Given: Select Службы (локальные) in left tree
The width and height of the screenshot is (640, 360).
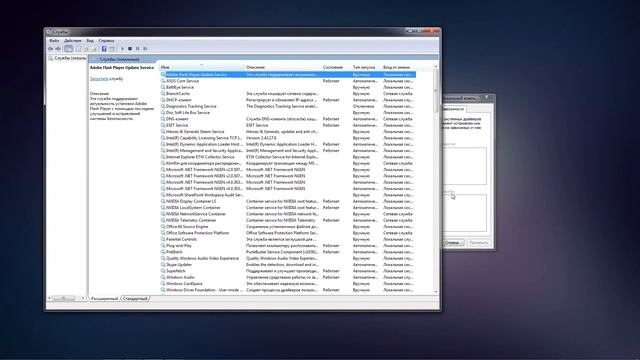Looking at the screenshot, I should [x=70, y=58].
